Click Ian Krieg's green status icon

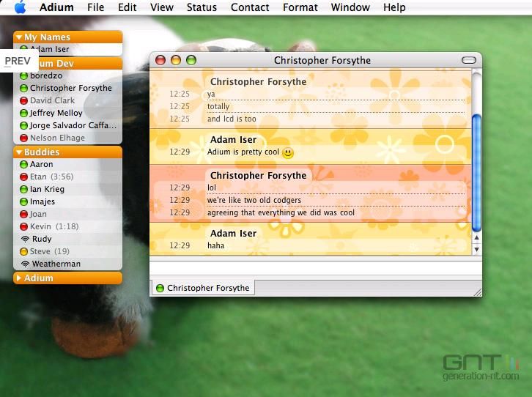tap(23, 189)
